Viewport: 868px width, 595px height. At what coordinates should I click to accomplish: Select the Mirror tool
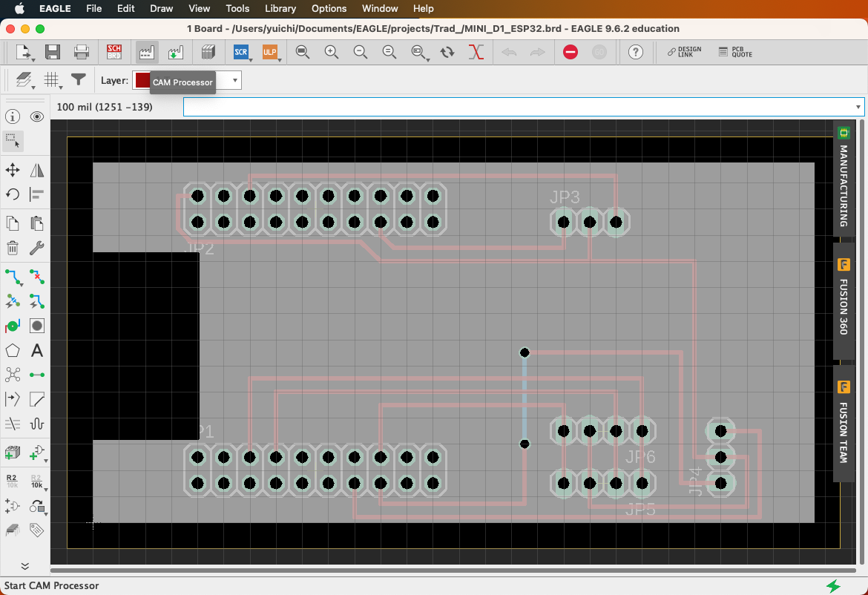37,170
